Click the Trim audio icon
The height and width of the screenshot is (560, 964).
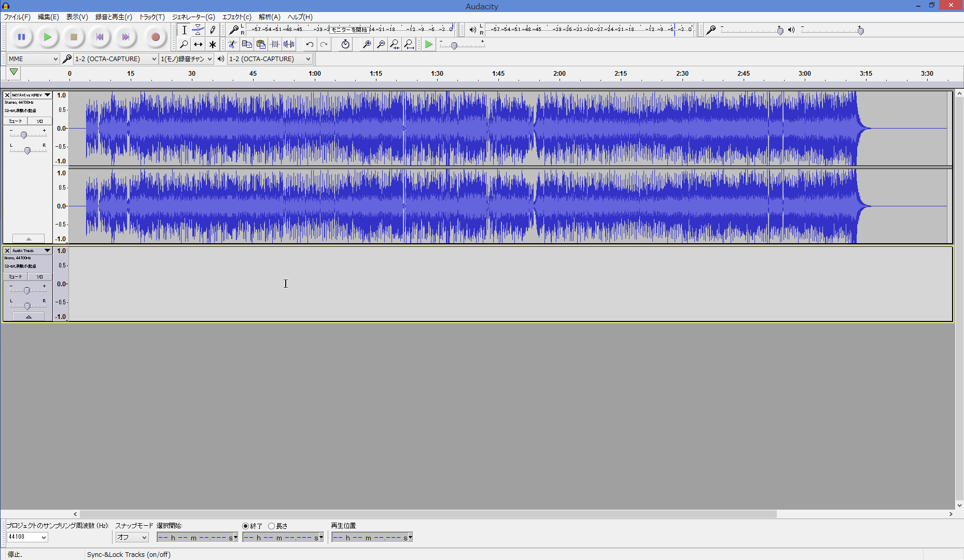(x=275, y=45)
